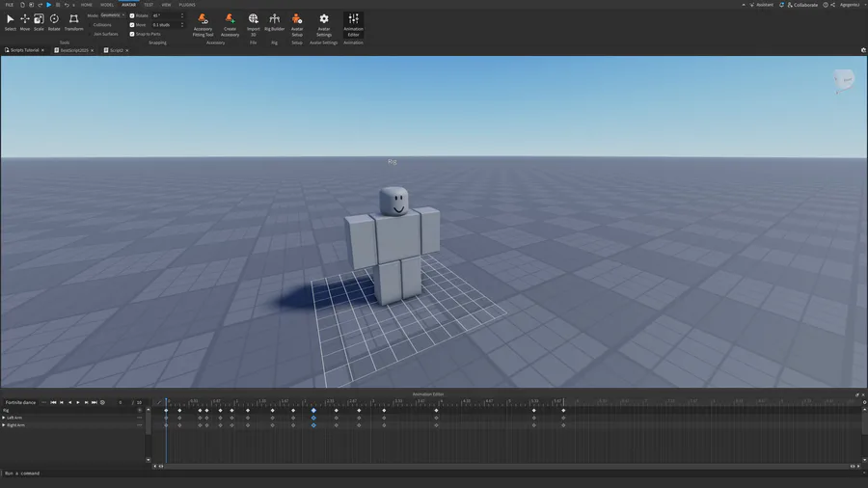Open the animation options ellipsis menu

(x=43, y=402)
